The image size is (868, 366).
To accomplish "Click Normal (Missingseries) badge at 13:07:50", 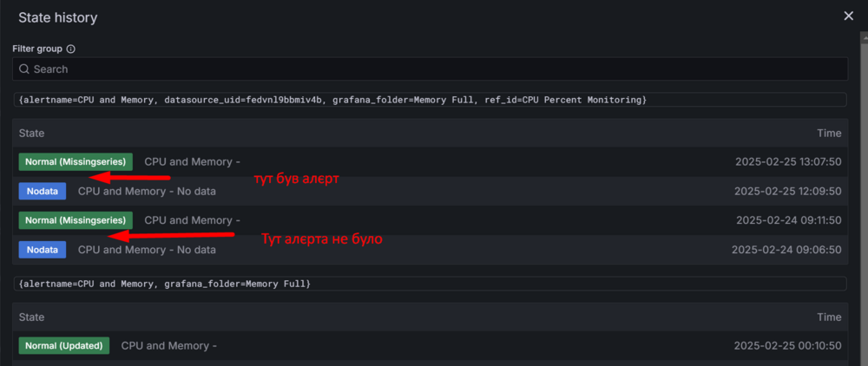I will pos(76,161).
